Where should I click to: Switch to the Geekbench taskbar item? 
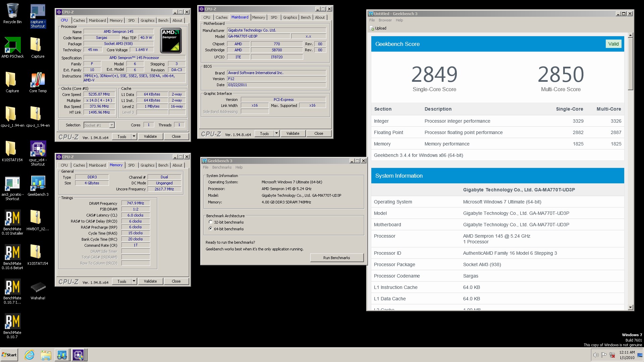pos(62,355)
